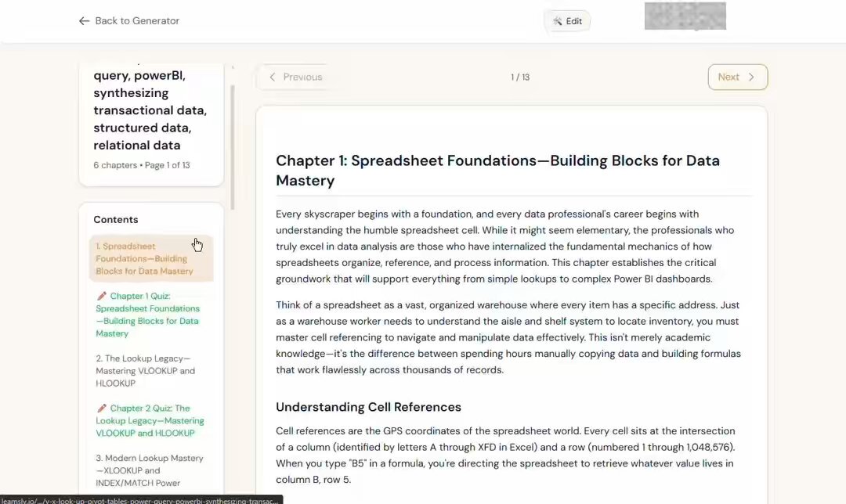Click the 'Understanding Cell References' heading
846x504 pixels.
pos(368,407)
